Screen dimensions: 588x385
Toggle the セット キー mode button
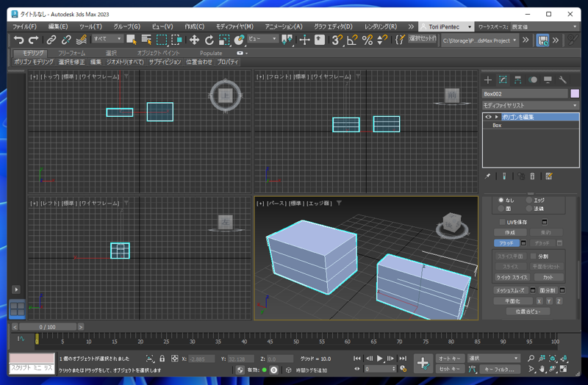pyautogui.click(x=451, y=369)
